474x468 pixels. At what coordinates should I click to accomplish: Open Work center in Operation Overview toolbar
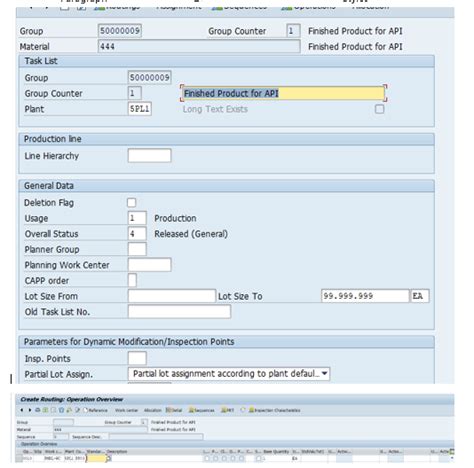click(x=126, y=410)
